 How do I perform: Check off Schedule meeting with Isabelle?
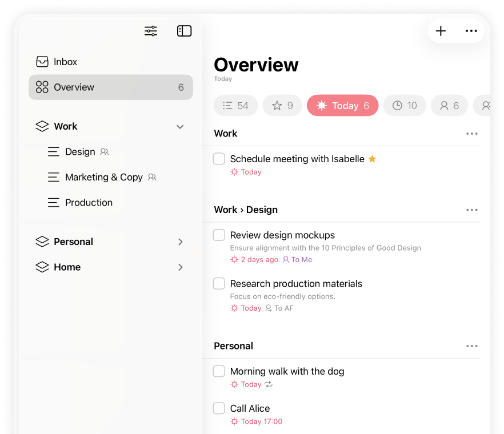[x=219, y=158]
